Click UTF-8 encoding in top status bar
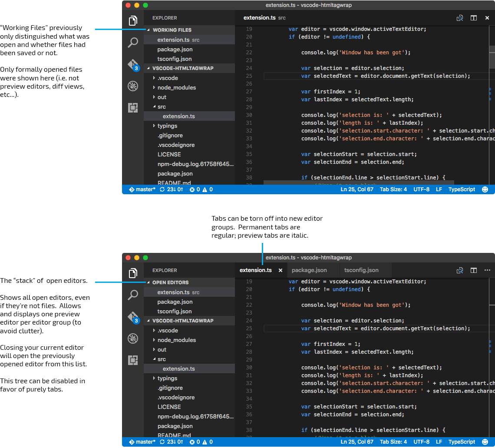Image resolution: width=495 pixels, height=448 pixels. tap(422, 189)
